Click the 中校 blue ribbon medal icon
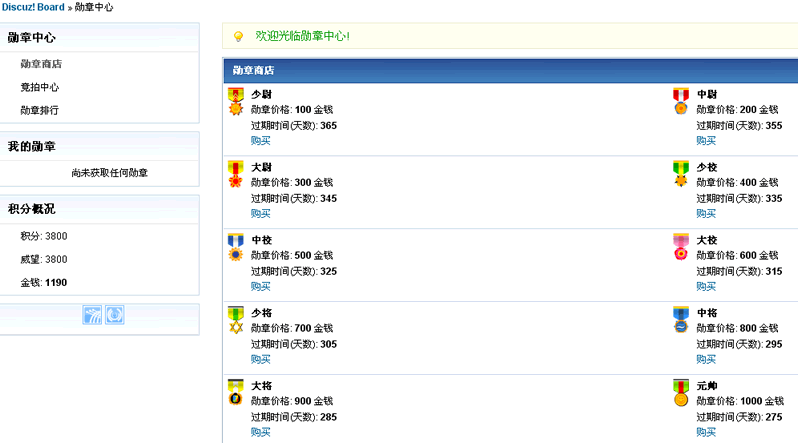Screen dimensions: 798x443 pos(236,247)
